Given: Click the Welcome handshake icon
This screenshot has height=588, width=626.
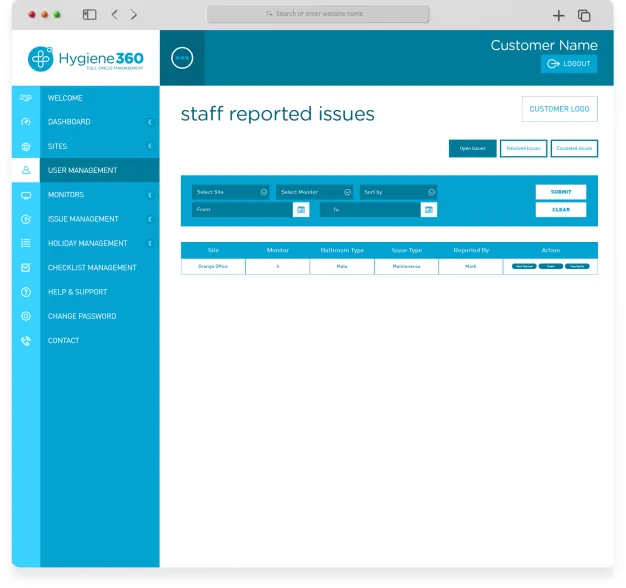Looking at the screenshot, I should pyautogui.click(x=26, y=98).
